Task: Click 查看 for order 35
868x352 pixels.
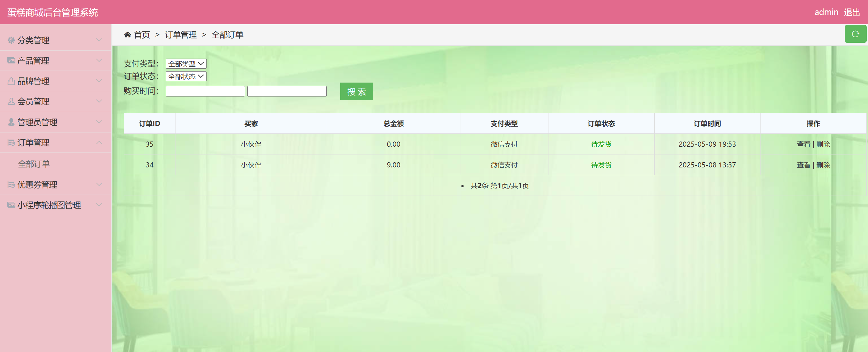Action: tap(803, 144)
